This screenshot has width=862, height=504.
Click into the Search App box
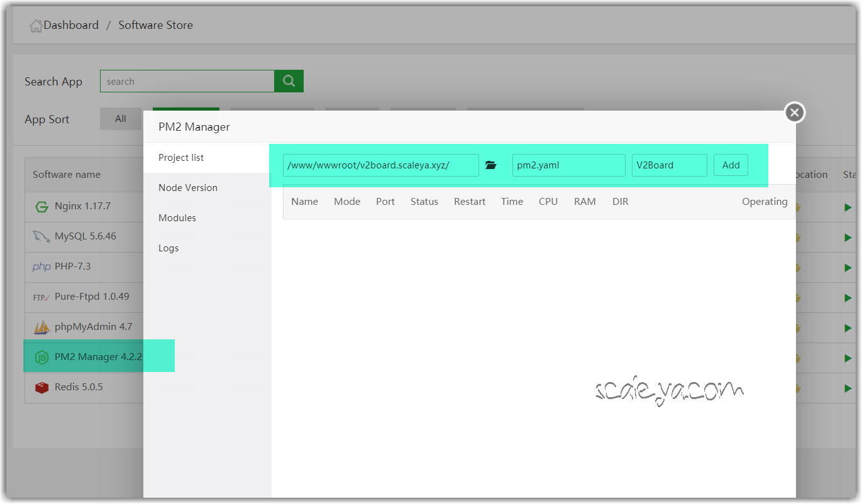[187, 81]
